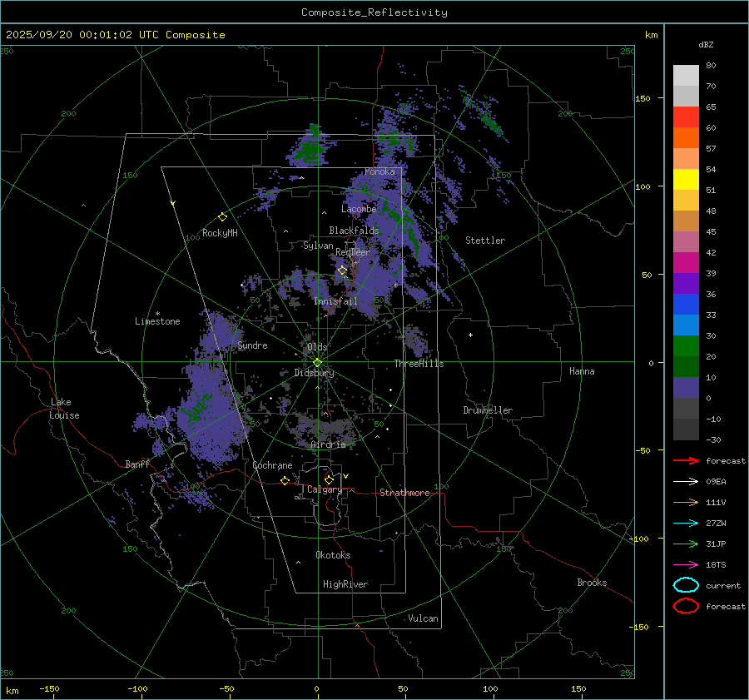Click the yellow radar site marker at Didsbury
The image size is (749, 700).
click(317, 362)
